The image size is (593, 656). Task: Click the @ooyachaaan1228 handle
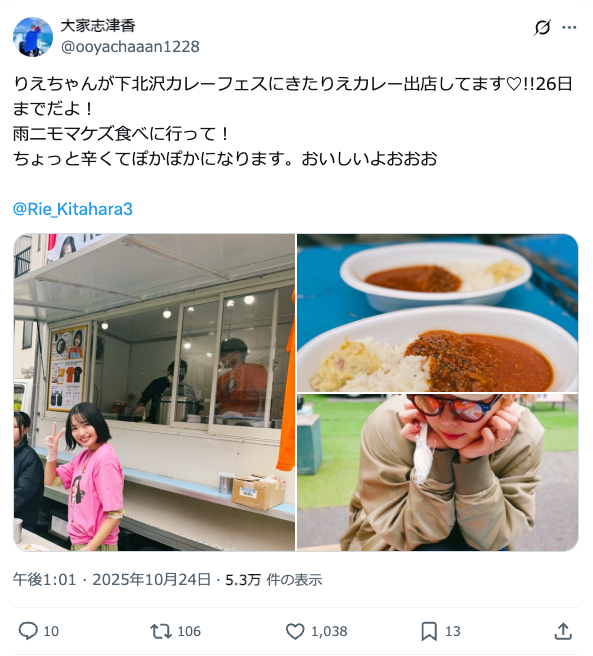coord(130,46)
